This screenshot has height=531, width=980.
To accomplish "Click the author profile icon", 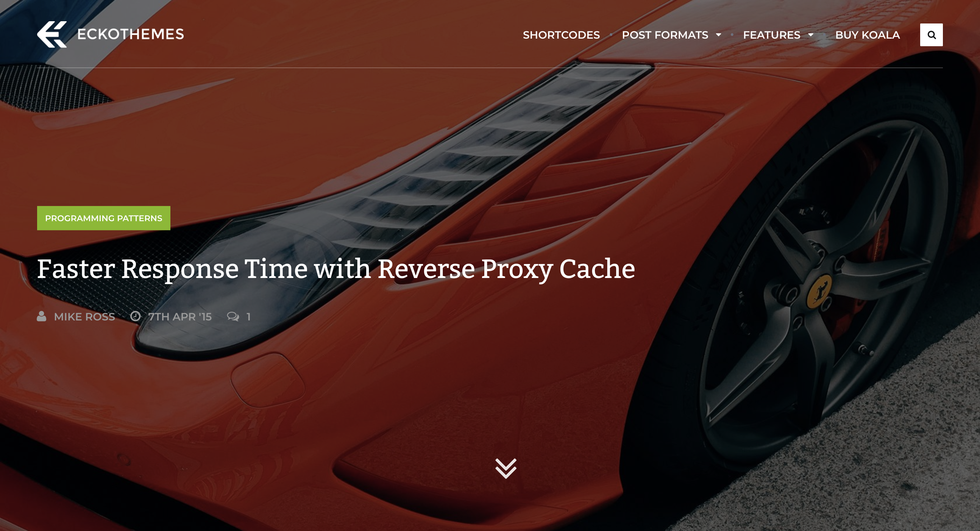I will click(x=42, y=317).
